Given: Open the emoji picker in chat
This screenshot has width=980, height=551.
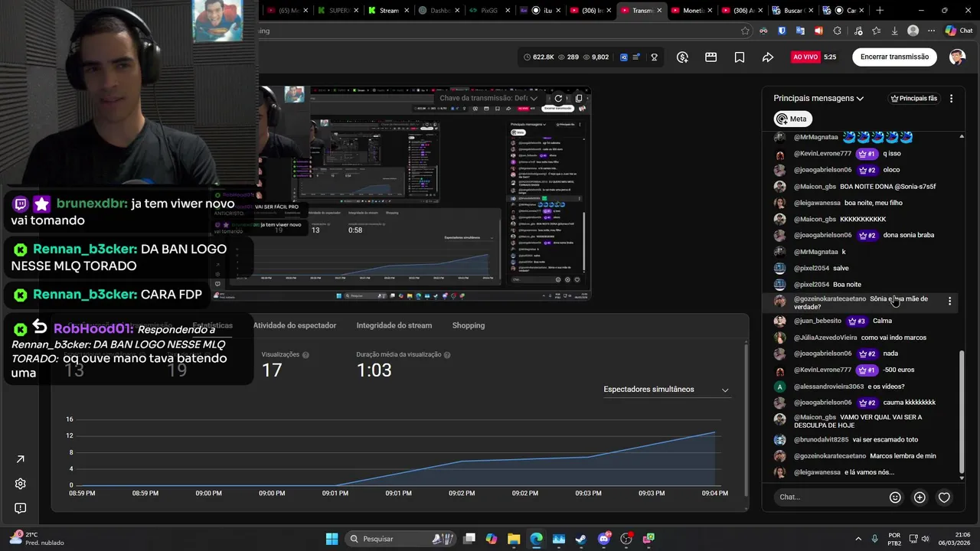Looking at the screenshot, I should 895,497.
